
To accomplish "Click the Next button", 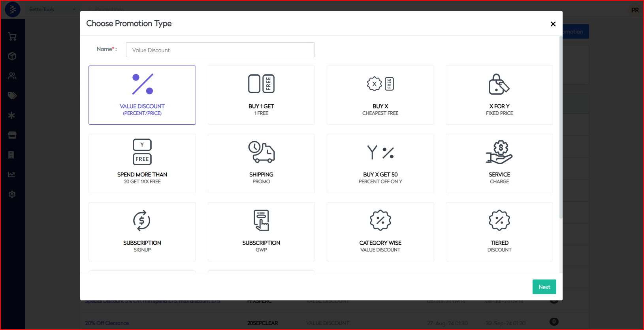I will [x=544, y=287].
